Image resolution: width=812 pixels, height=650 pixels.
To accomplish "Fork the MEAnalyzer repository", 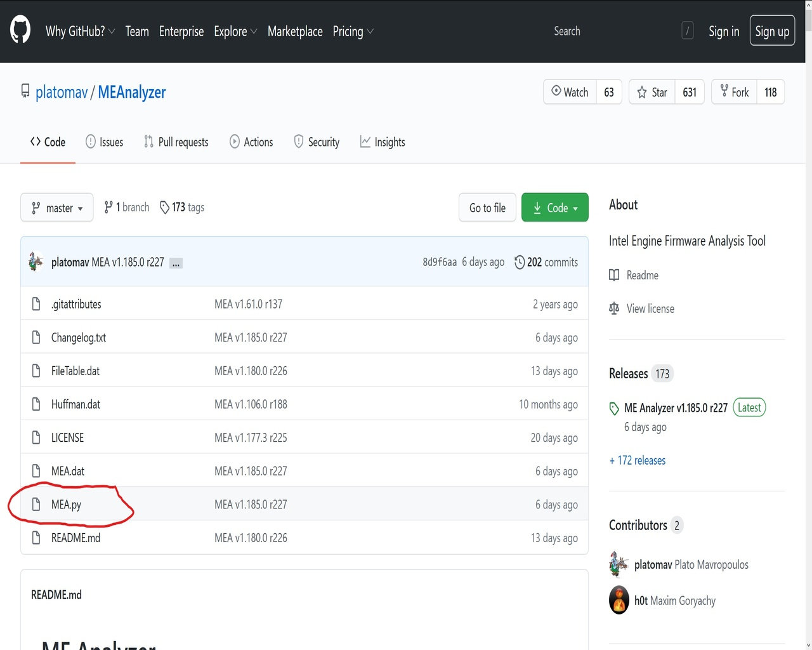I will click(x=735, y=92).
